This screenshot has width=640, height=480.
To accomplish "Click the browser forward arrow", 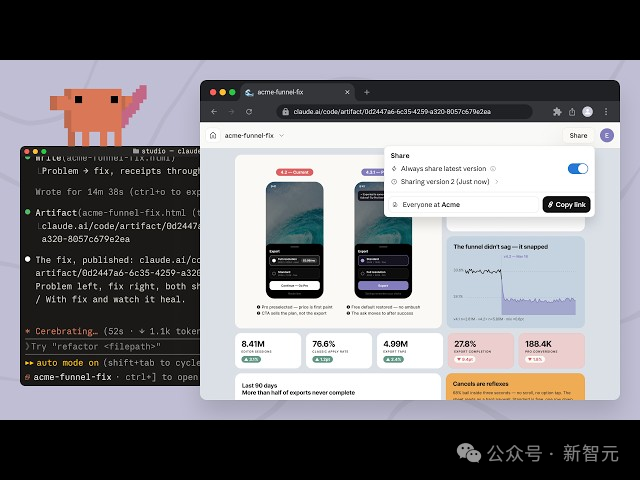I will pyautogui.click(x=231, y=111).
